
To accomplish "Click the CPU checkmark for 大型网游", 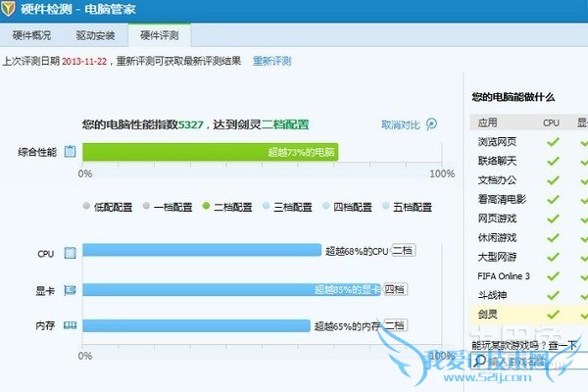I will [x=553, y=257].
